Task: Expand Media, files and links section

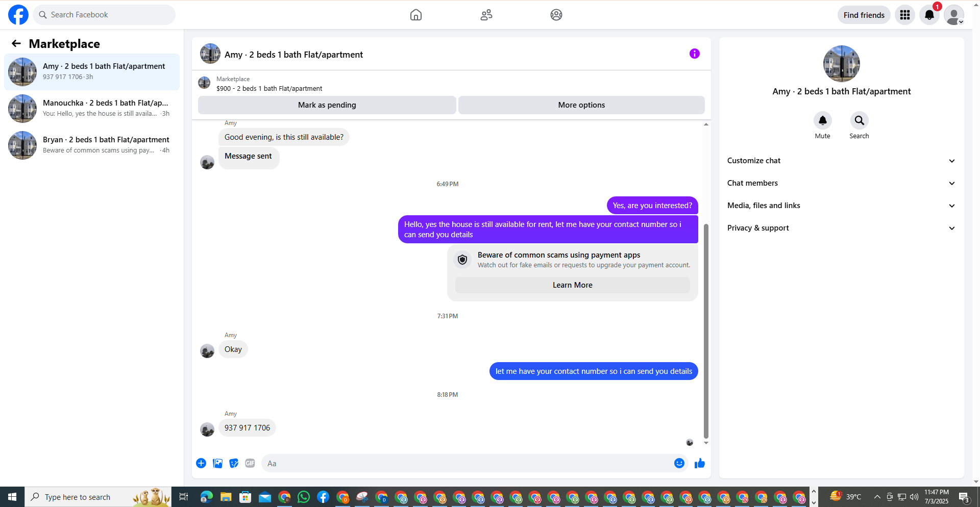Action: click(x=841, y=206)
